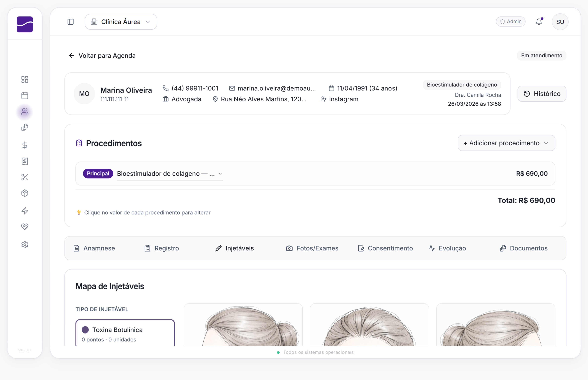Screen dimensions: 588x380
Task: Go back via Voltar para Agenda
Action: click(102, 56)
